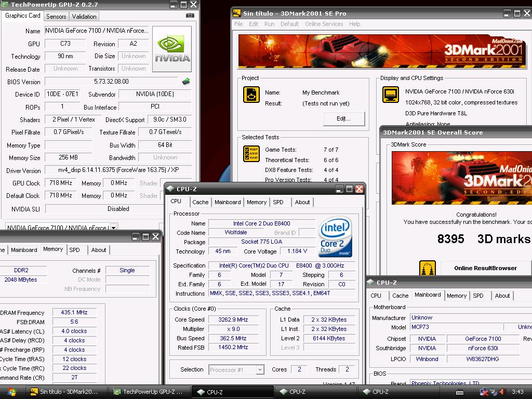
Task: Click the Windows Start button
Action: pos(11,392)
